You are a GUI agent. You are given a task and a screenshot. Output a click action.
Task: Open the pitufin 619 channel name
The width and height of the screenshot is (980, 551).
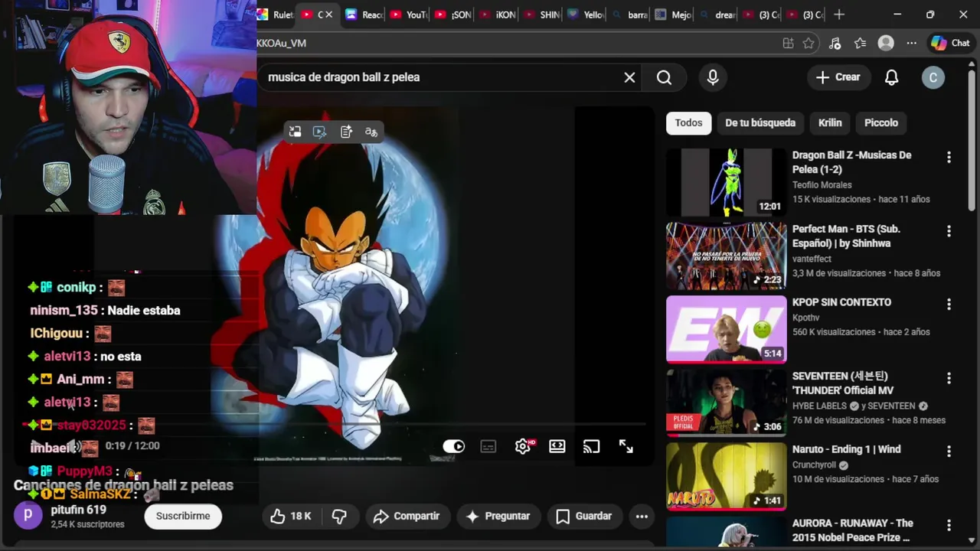tap(78, 510)
